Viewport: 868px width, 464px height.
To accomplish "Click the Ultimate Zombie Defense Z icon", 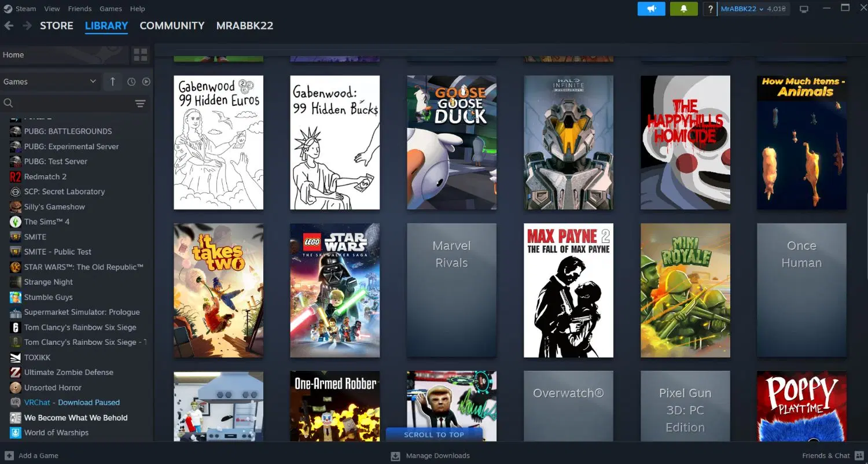I will (16, 372).
